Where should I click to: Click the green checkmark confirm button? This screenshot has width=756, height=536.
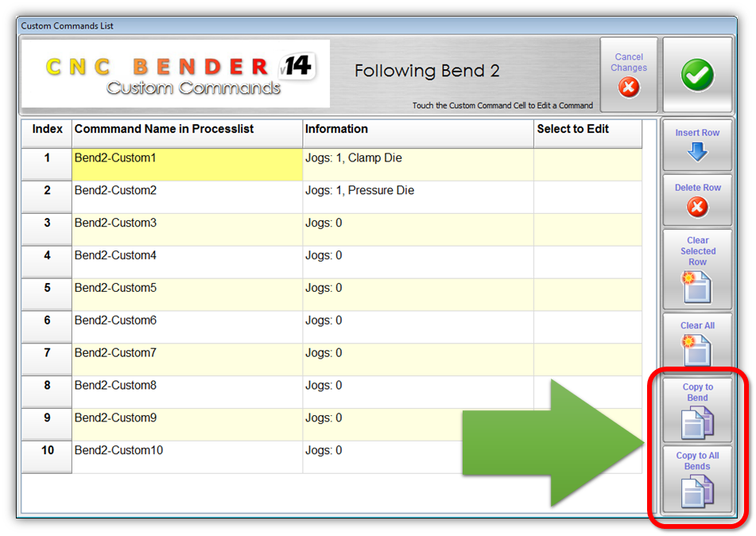697,76
